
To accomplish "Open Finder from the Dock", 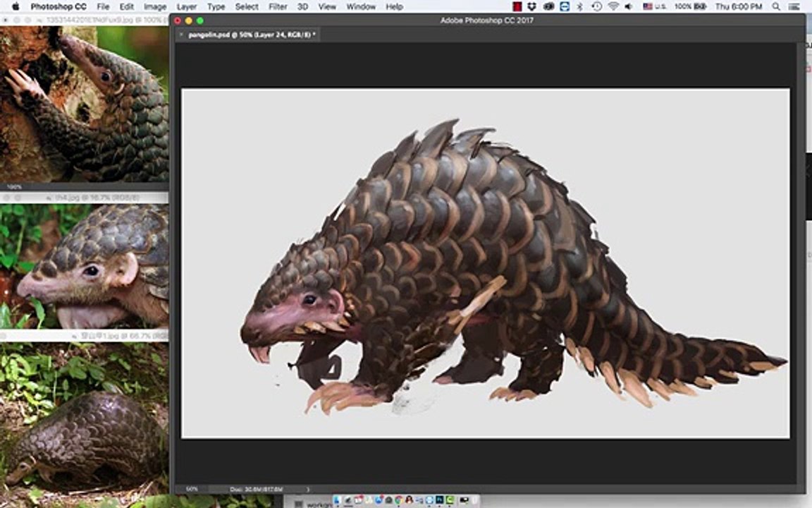I will click(338, 500).
